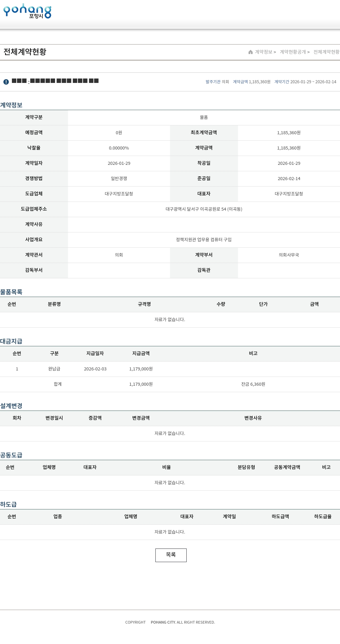Click the 사업개요 description text

204,240
